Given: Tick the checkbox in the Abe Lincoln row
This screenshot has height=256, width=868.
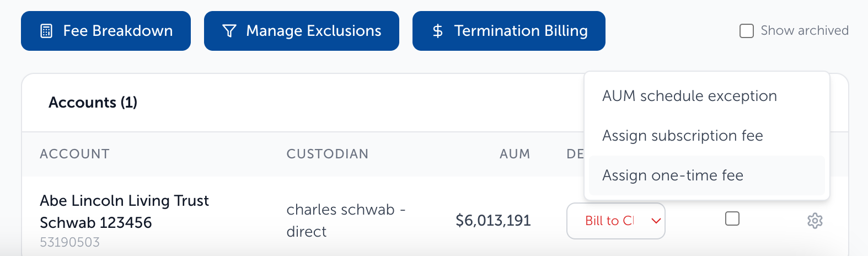Looking at the screenshot, I should tap(732, 218).
